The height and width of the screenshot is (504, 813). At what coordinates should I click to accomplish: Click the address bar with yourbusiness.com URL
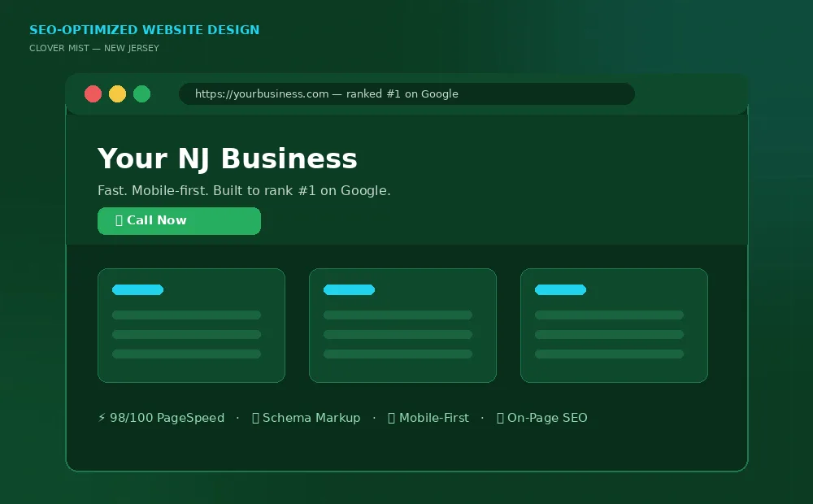point(406,93)
